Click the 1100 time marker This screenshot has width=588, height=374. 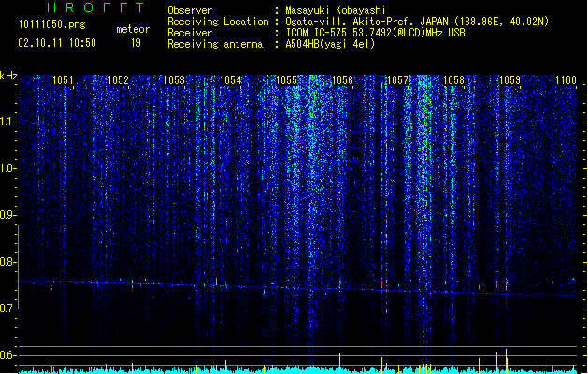566,80
